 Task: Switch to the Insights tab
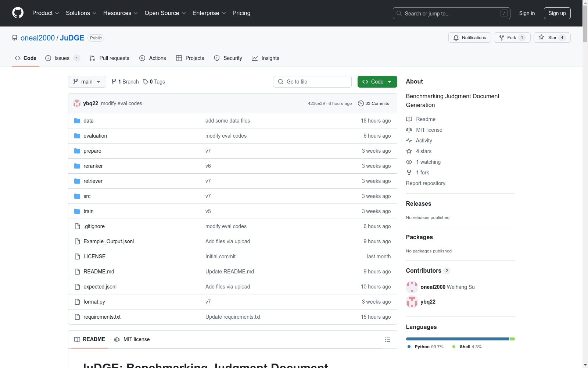[265, 58]
